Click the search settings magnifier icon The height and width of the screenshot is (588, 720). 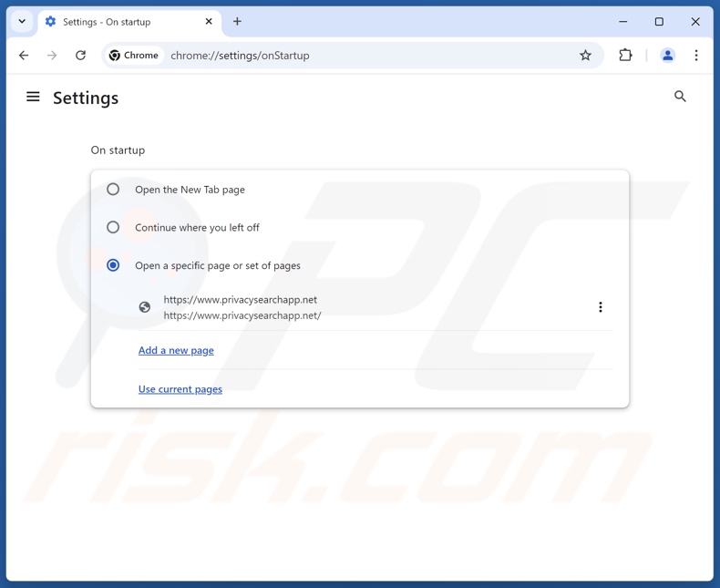680,97
